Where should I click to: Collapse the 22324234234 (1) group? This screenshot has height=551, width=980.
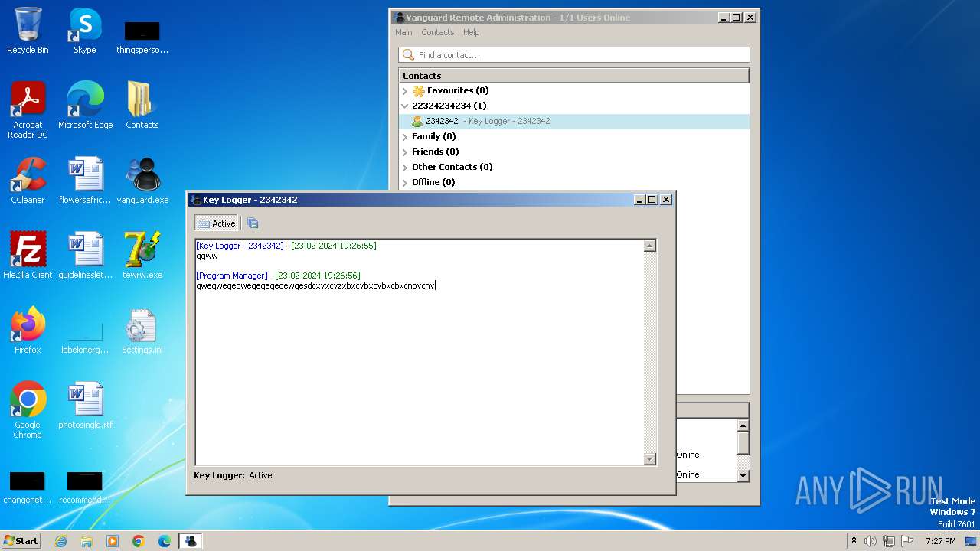tap(405, 106)
